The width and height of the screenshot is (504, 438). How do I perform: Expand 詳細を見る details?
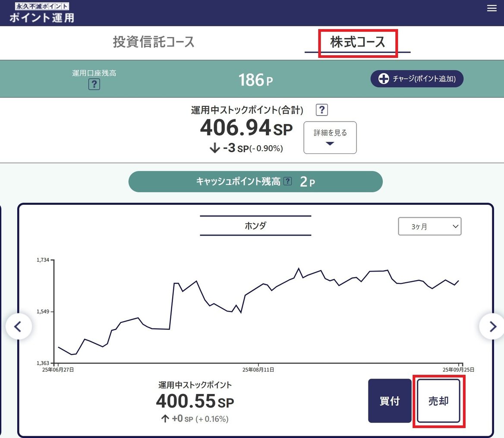point(330,138)
